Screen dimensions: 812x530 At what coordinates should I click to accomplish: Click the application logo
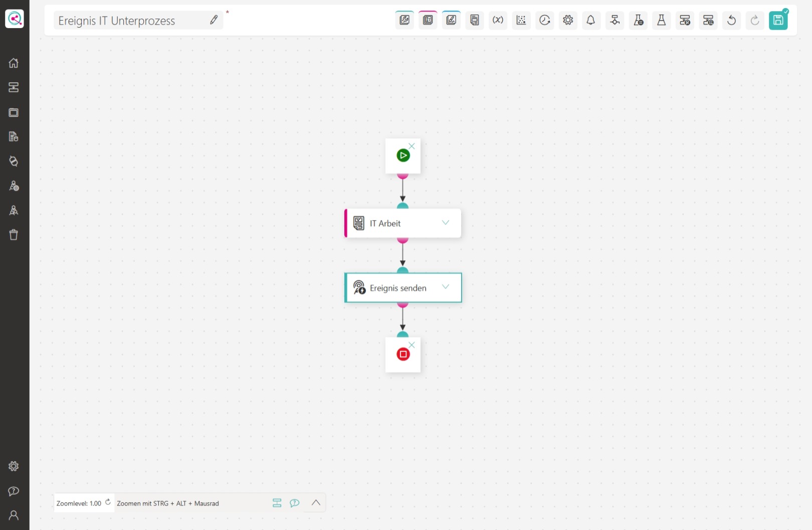click(15, 19)
